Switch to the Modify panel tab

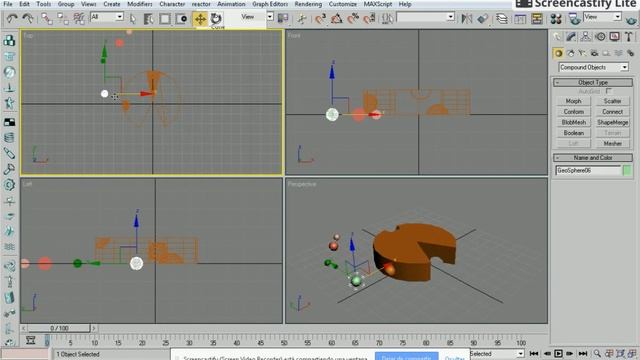tap(571, 37)
